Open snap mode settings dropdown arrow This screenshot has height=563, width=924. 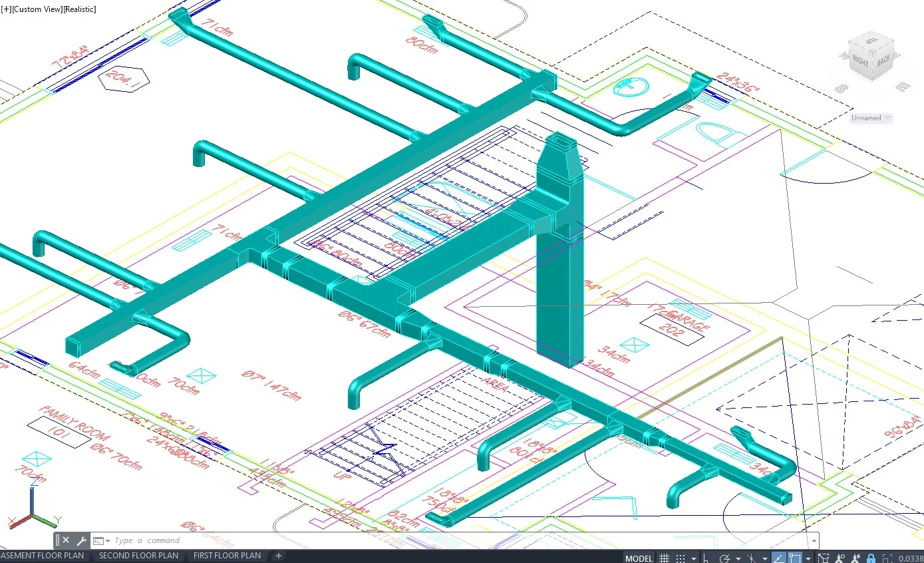pyautogui.click(x=693, y=558)
